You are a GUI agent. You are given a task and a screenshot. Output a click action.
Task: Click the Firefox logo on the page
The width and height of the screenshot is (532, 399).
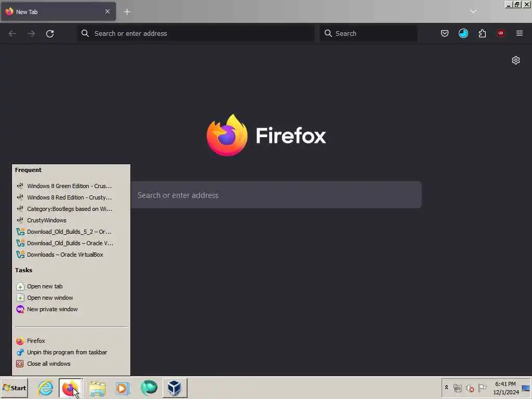(x=227, y=135)
